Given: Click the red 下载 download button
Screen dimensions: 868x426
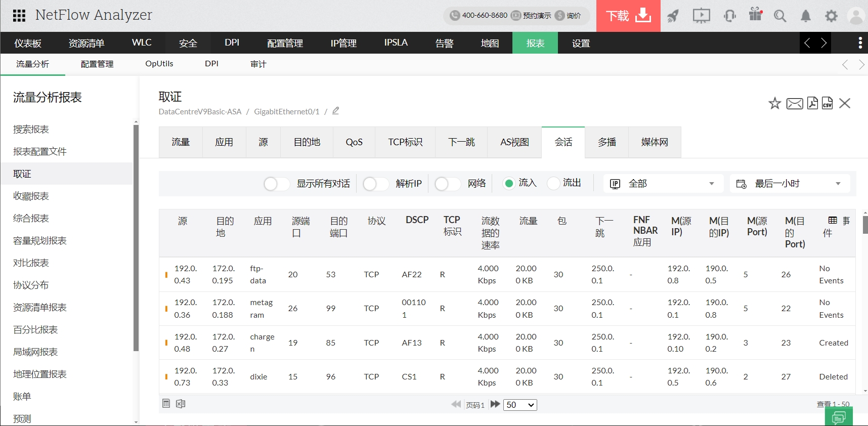Looking at the screenshot, I should coord(628,16).
